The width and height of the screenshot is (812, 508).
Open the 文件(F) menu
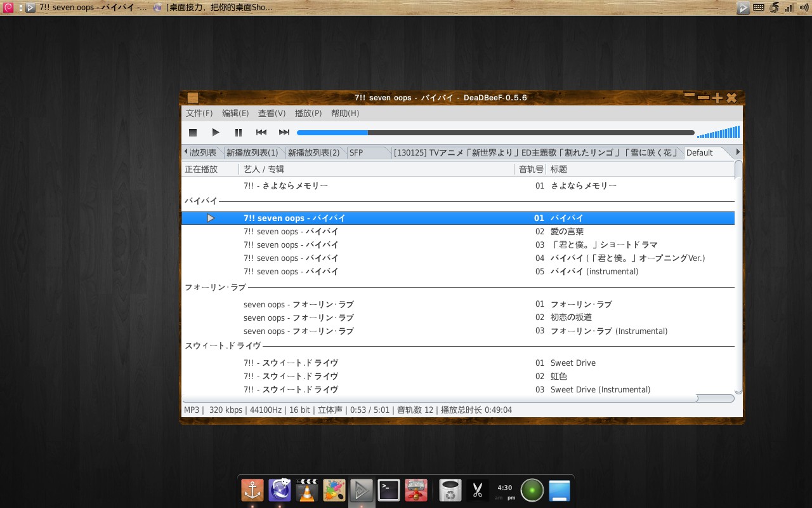pos(199,113)
